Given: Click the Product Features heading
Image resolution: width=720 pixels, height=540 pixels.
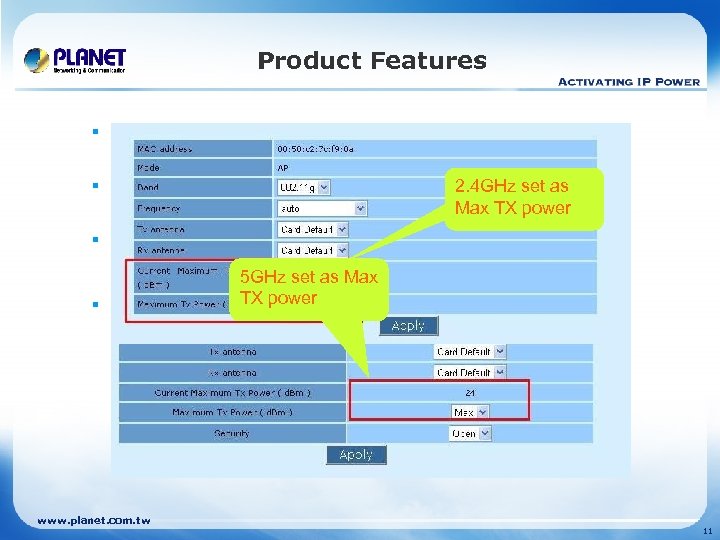Looking at the screenshot, I should [x=372, y=61].
